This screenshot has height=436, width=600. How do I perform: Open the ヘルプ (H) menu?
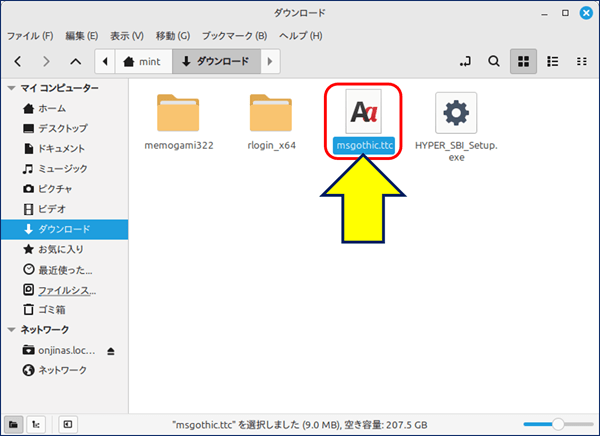tap(301, 36)
